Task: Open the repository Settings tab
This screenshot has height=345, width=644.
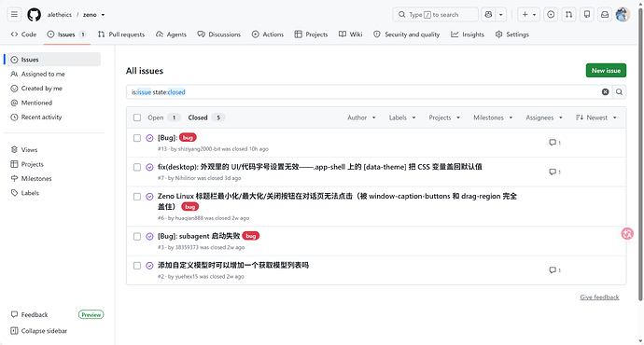Action: 511,34
